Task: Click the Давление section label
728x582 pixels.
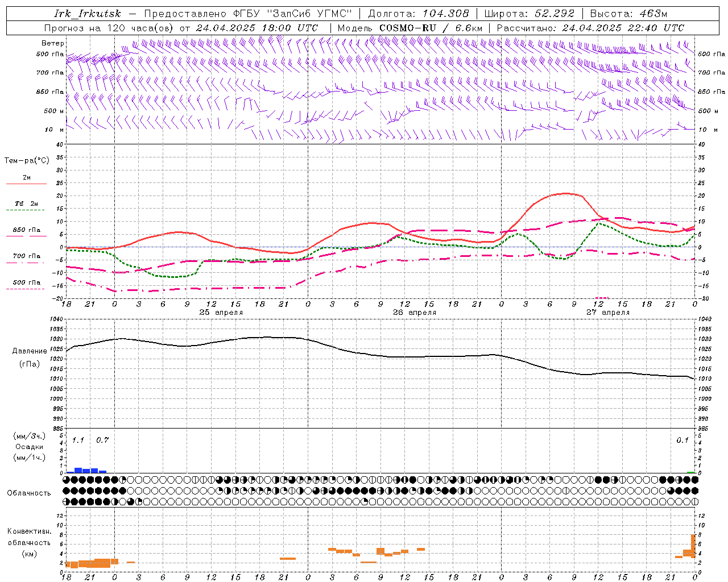Action: click(x=30, y=351)
